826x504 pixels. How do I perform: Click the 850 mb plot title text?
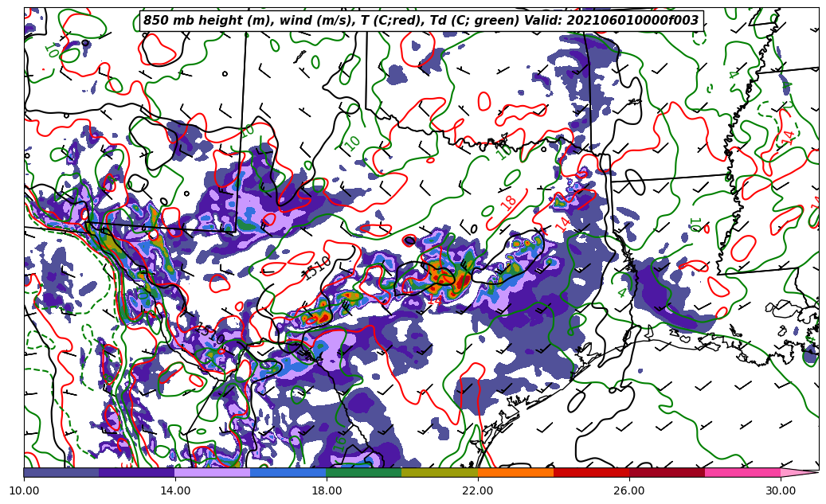(x=421, y=21)
